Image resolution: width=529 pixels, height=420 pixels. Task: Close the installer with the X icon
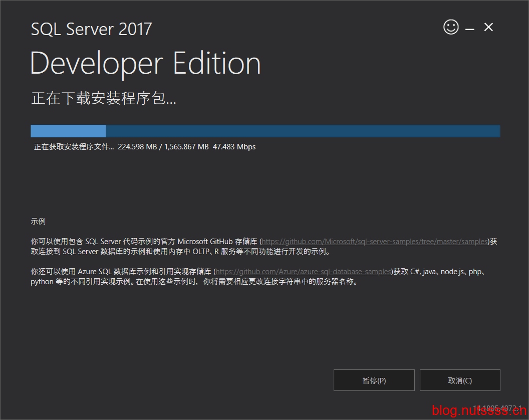[x=488, y=27]
